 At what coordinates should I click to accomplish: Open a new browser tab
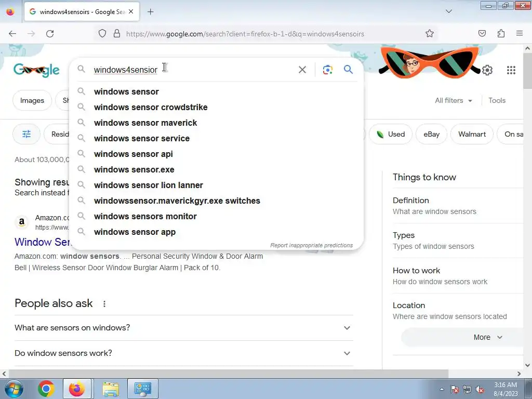click(x=151, y=12)
